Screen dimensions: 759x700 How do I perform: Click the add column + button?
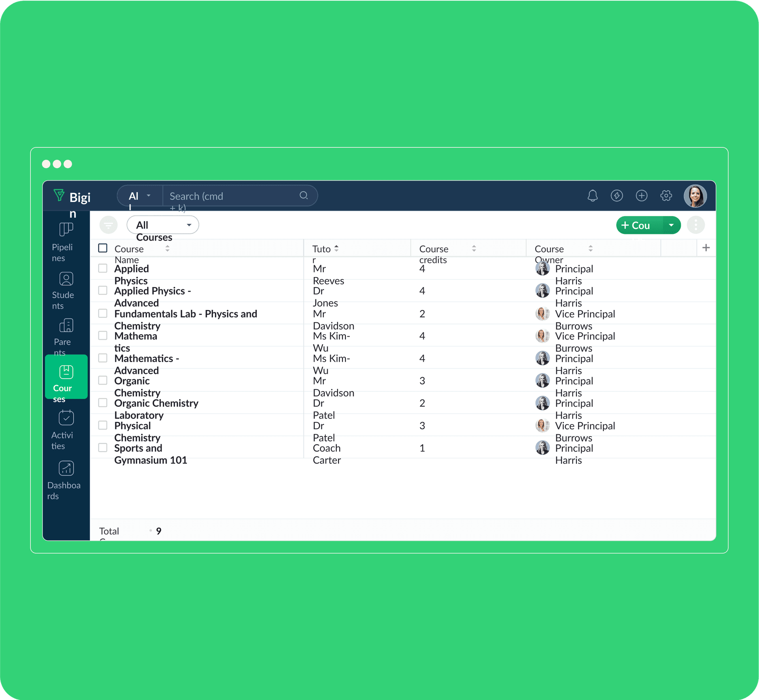(x=706, y=248)
